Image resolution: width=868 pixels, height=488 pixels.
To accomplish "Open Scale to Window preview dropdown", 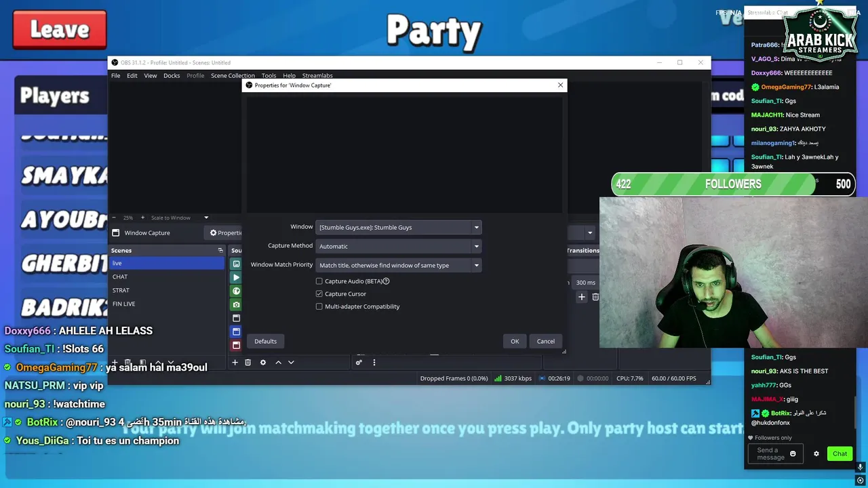I will pos(180,218).
